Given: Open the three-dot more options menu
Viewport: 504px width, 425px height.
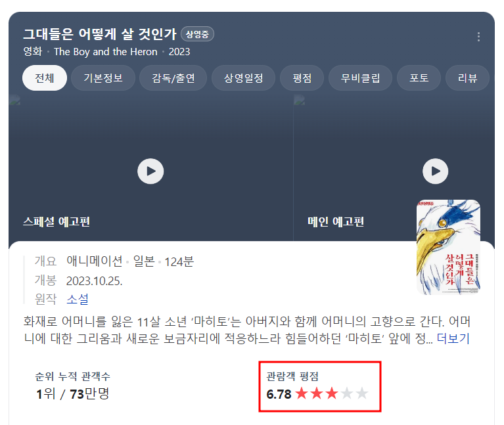Looking at the screenshot, I should tap(478, 37).
